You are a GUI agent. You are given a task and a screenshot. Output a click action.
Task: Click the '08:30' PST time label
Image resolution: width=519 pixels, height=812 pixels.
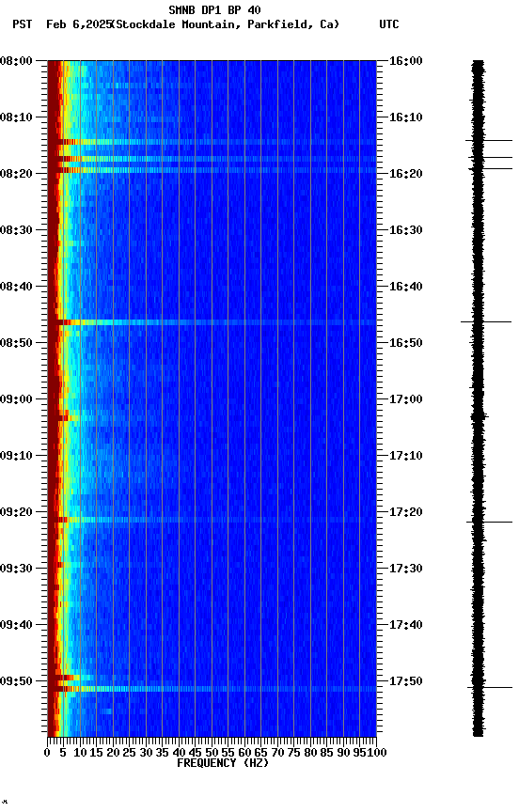pos(16,230)
